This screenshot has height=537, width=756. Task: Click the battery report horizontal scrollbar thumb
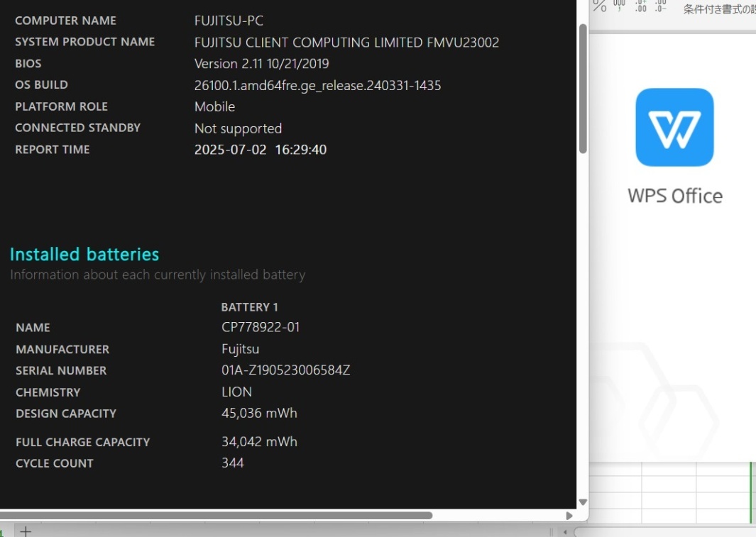(216, 515)
